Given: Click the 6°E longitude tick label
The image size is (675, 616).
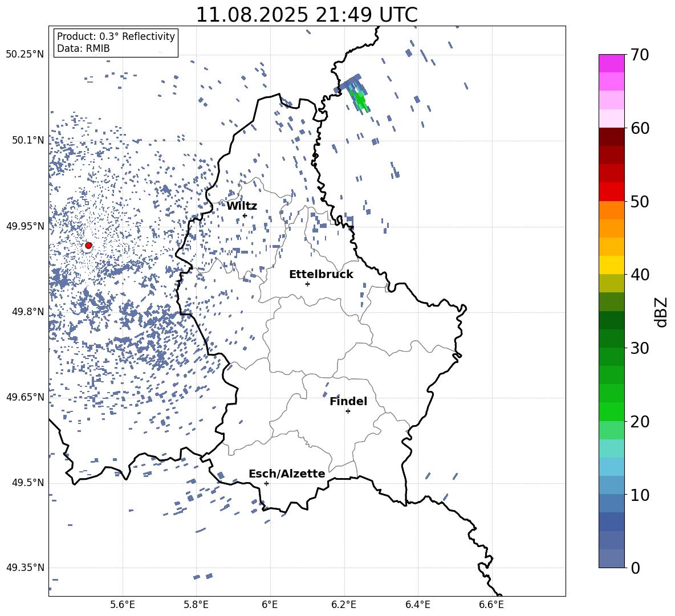Looking at the screenshot, I should click(x=270, y=605).
